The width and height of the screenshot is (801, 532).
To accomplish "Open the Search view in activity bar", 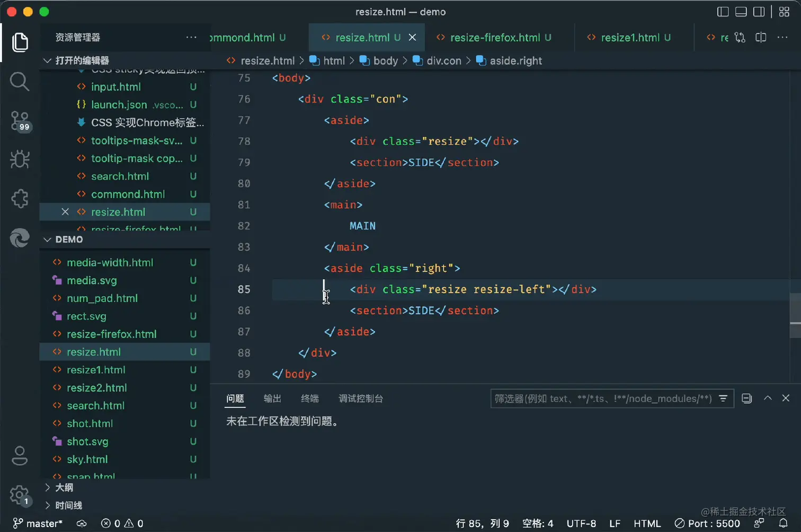I will click(x=20, y=82).
